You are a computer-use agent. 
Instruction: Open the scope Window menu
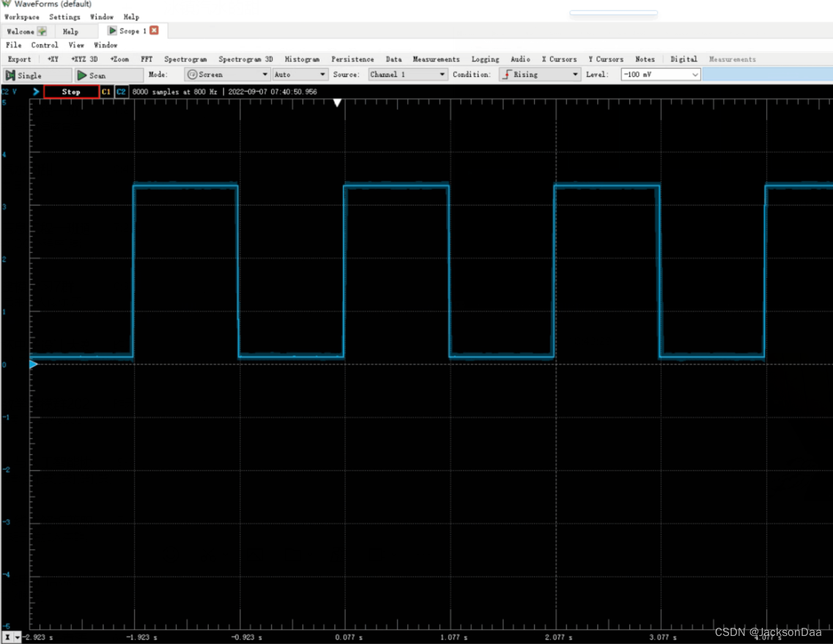105,45
